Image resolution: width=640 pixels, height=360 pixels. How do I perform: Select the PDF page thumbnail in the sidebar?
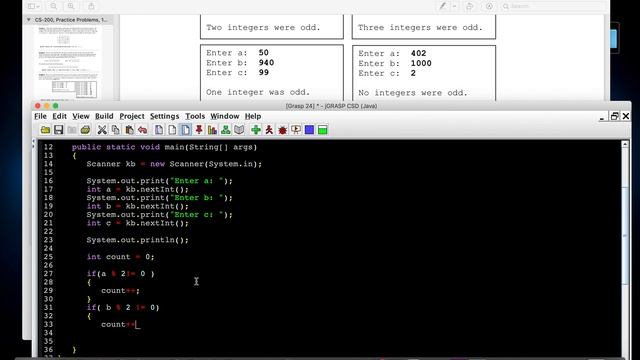(x=67, y=63)
